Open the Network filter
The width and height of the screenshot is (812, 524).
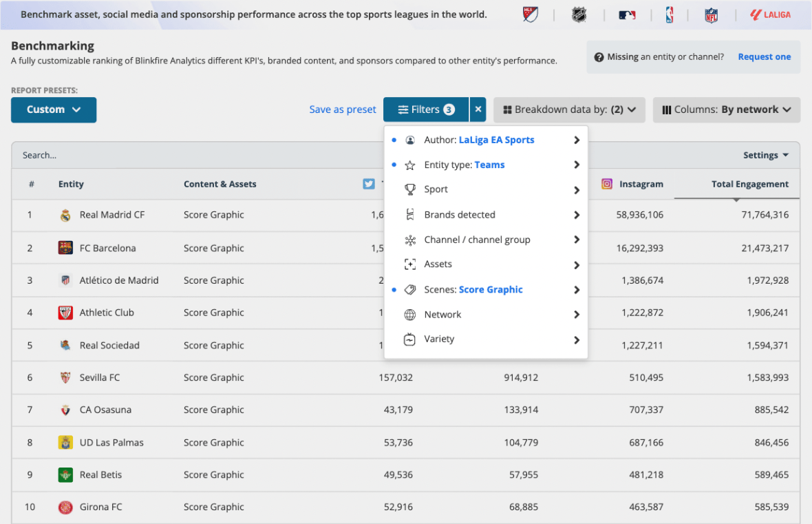pos(443,314)
